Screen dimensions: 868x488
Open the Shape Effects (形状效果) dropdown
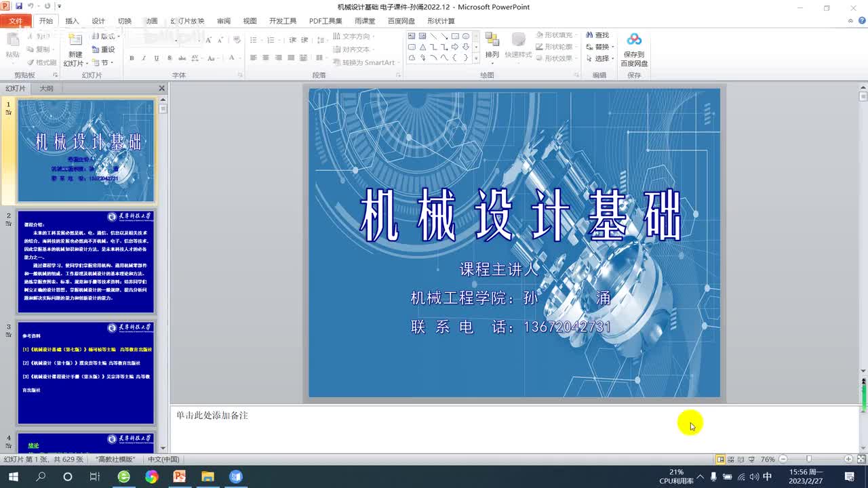coord(555,58)
